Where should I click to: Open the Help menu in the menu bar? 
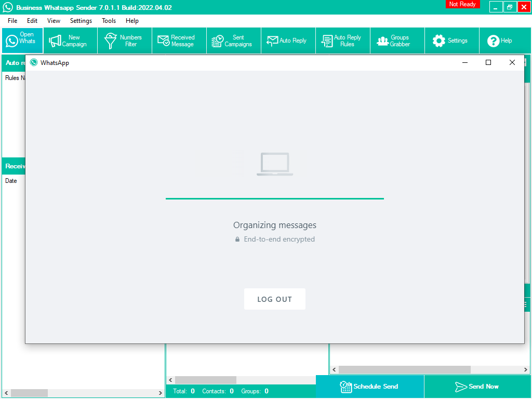132,21
